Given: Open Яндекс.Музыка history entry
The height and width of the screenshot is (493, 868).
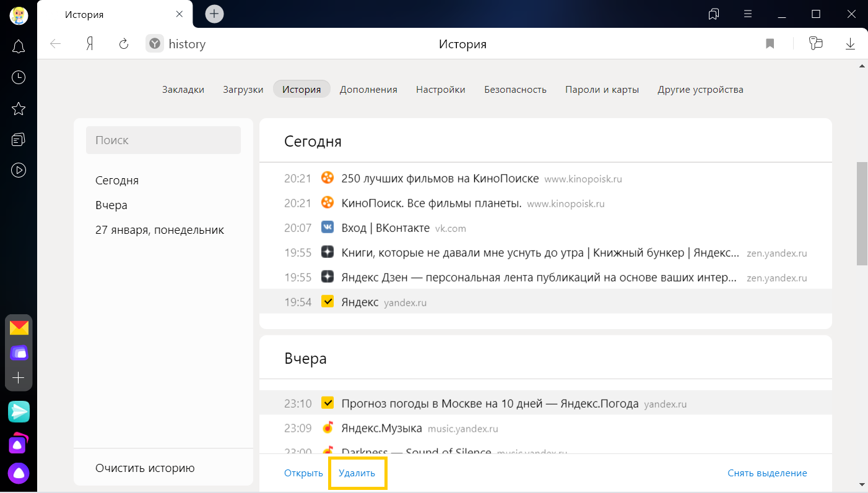Looking at the screenshot, I should 381,428.
